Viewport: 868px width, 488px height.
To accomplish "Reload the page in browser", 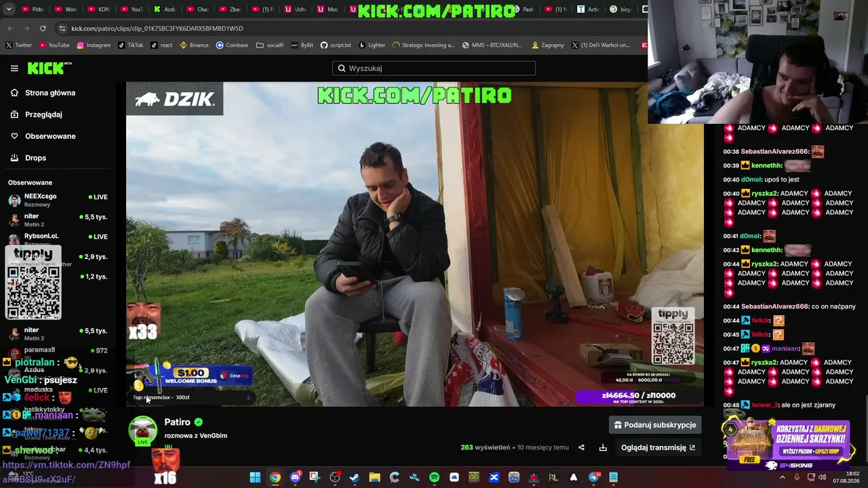I will [43, 28].
